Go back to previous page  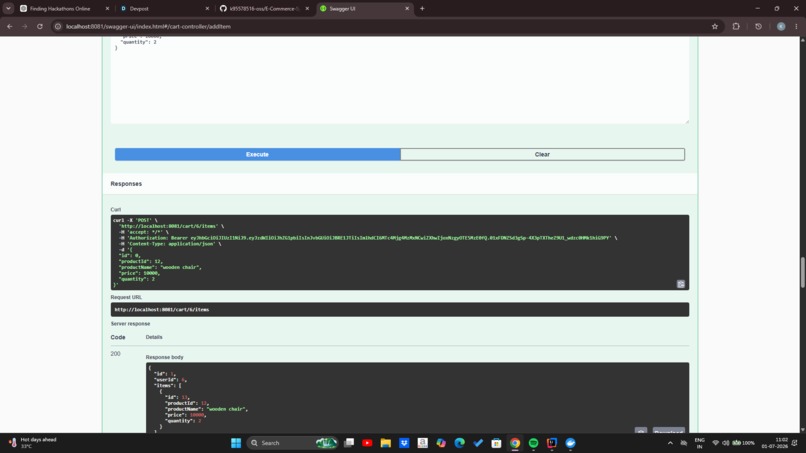click(10, 26)
